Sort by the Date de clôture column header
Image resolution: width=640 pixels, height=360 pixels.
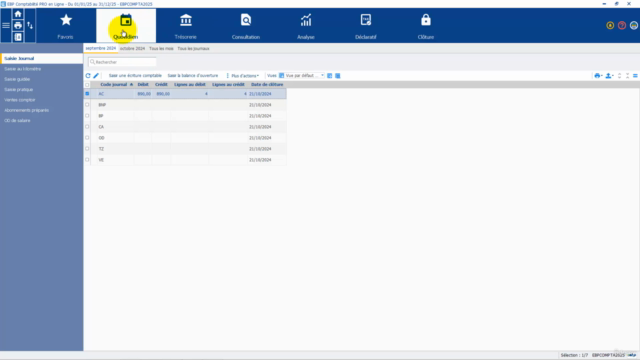267,84
